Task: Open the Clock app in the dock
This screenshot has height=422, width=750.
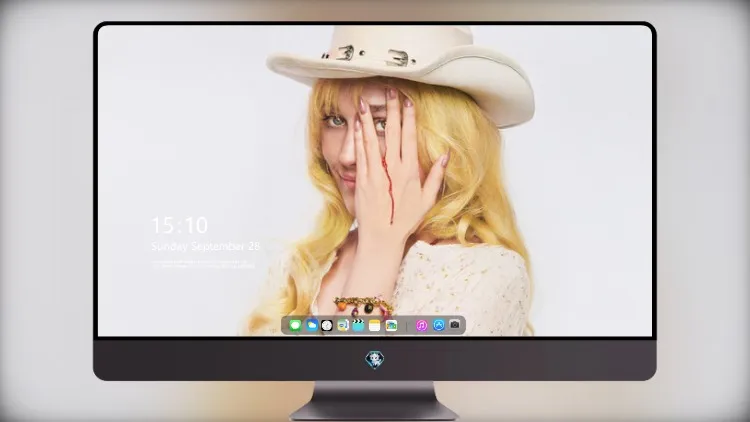Action: click(327, 325)
